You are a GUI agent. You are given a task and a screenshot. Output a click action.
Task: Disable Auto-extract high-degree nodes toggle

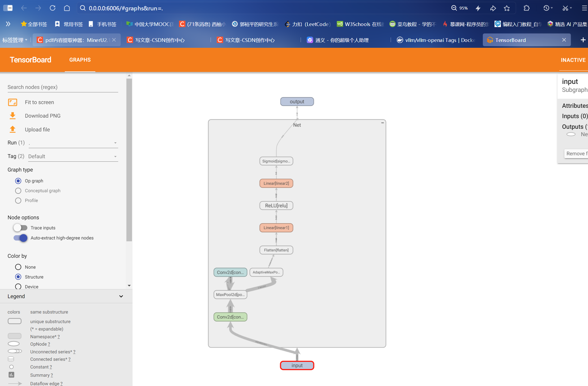20,238
